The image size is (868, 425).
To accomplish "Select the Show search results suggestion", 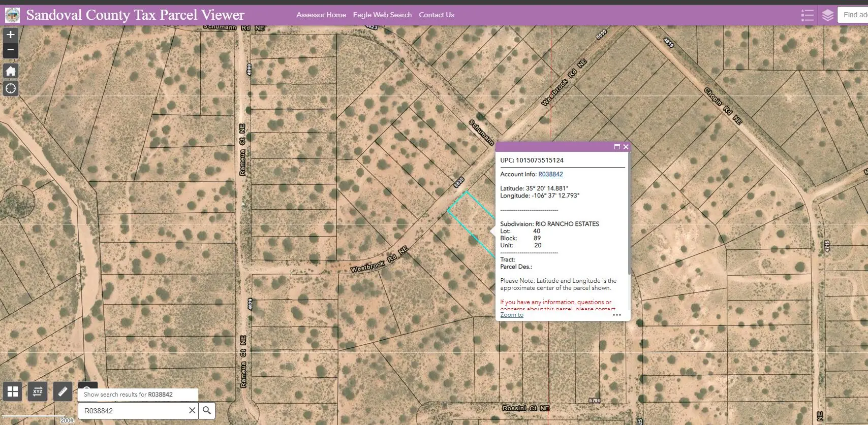I will (x=138, y=395).
